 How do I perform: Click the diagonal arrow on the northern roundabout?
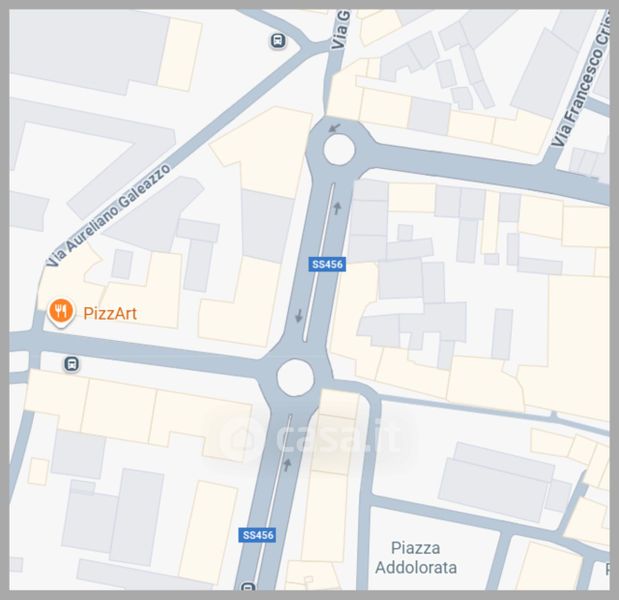[x=335, y=128]
